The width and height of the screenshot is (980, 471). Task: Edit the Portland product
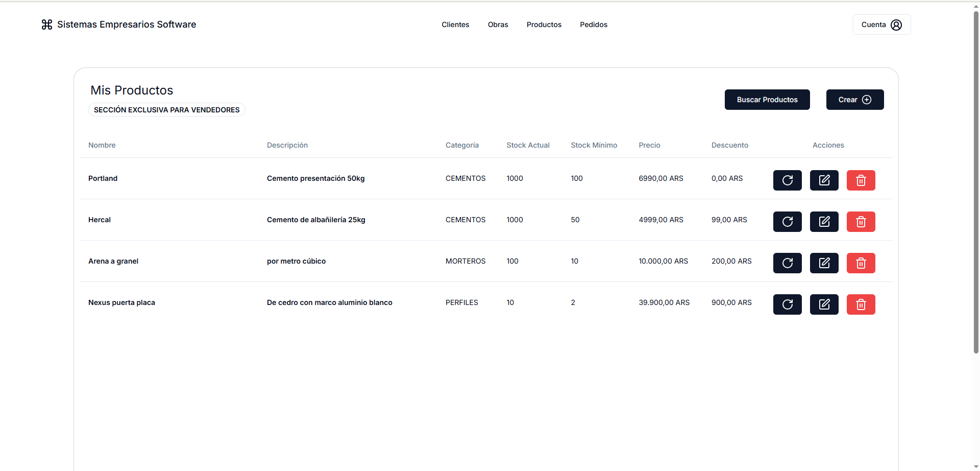tap(824, 180)
